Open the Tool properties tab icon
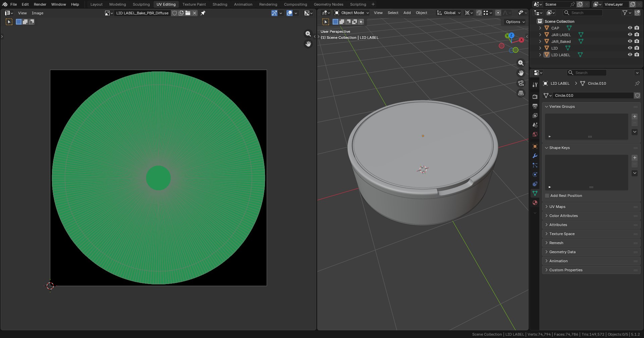The width and height of the screenshot is (644, 338). tap(535, 85)
